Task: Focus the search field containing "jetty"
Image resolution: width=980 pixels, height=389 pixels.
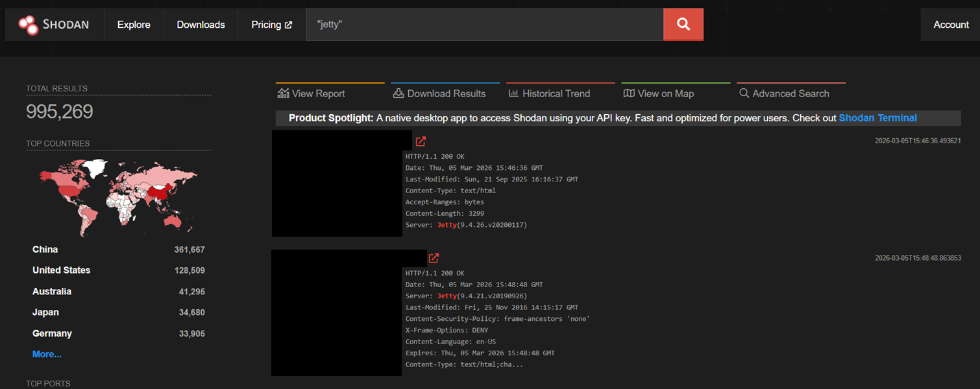Action: (484, 25)
